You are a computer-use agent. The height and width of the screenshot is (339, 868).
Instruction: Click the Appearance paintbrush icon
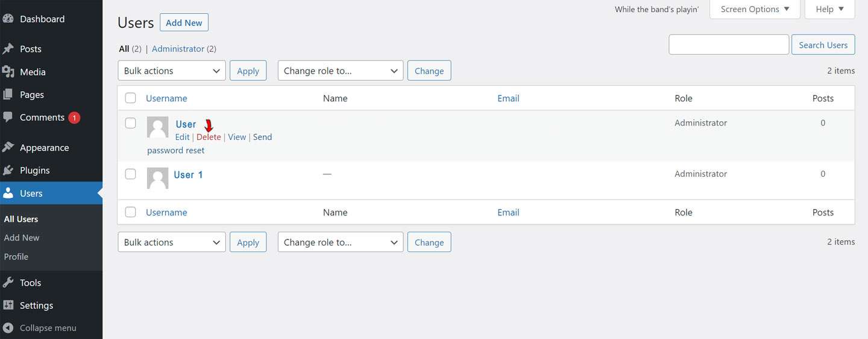click(x=8, y=147)
